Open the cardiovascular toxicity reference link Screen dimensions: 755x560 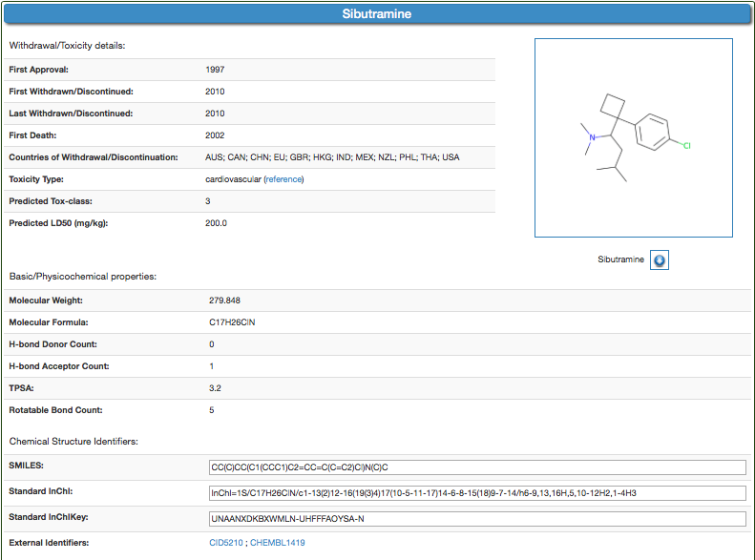283,179
